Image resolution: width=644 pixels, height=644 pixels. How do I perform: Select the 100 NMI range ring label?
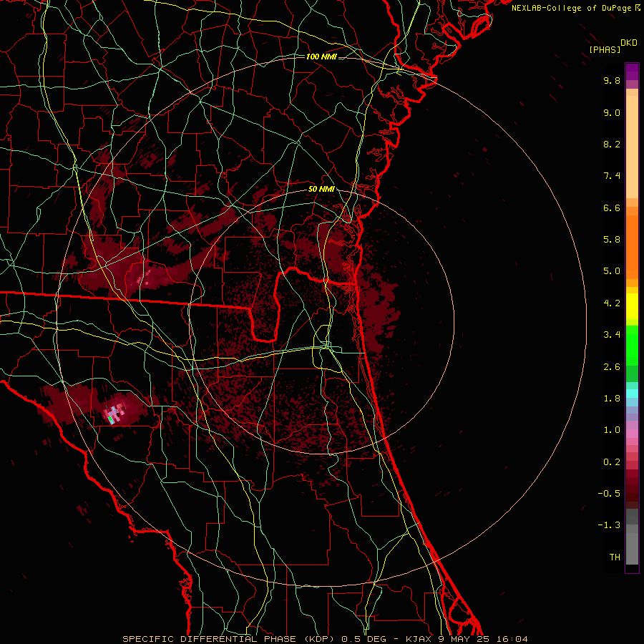tap(321, 57)
